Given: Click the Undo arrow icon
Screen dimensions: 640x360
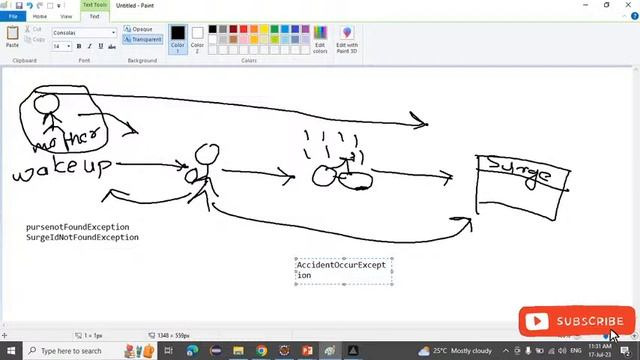Looking at the screenshot, I should [29, 5].
